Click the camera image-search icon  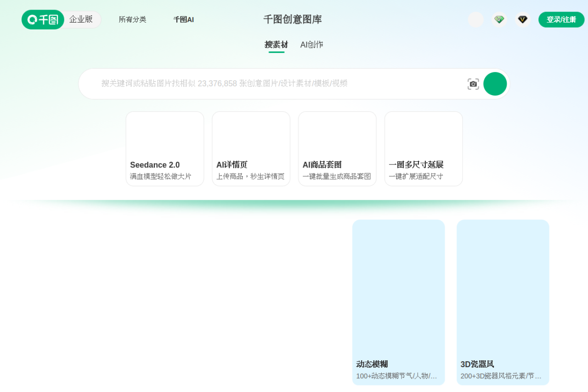tap(473, 84)
